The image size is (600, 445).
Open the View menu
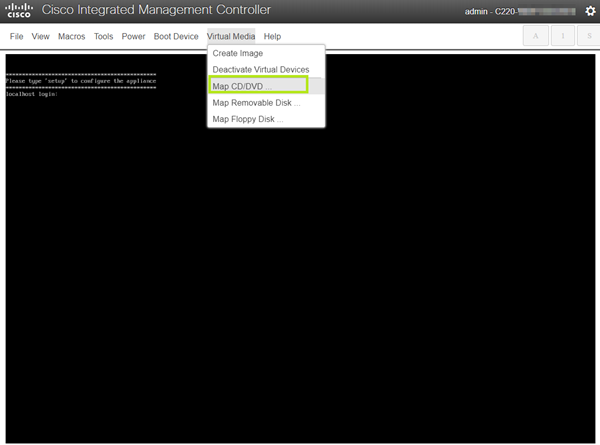click(x=41, y=36)
